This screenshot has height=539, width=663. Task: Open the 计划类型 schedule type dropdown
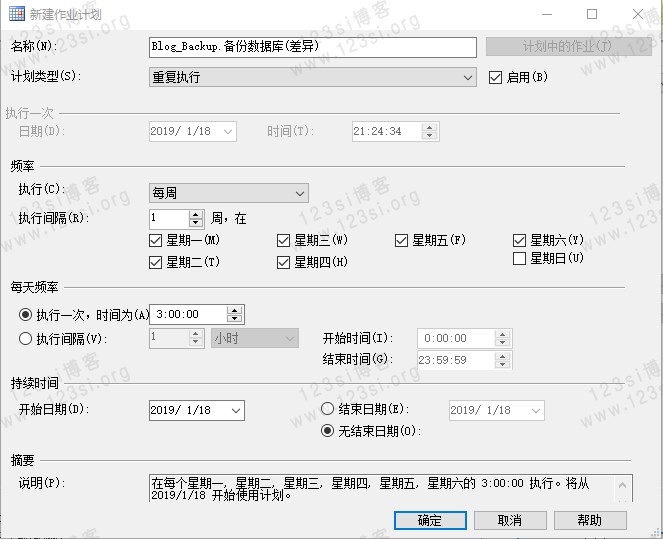(x=468, y=77)
